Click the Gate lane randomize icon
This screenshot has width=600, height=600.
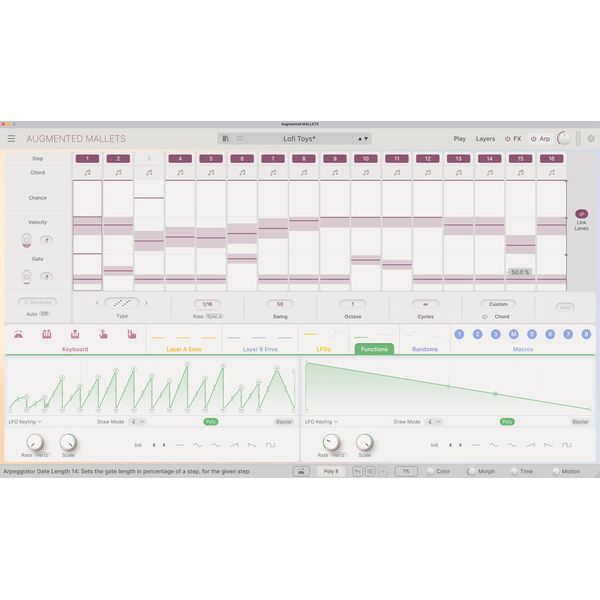pyautogui.click(x=26, y=277)
